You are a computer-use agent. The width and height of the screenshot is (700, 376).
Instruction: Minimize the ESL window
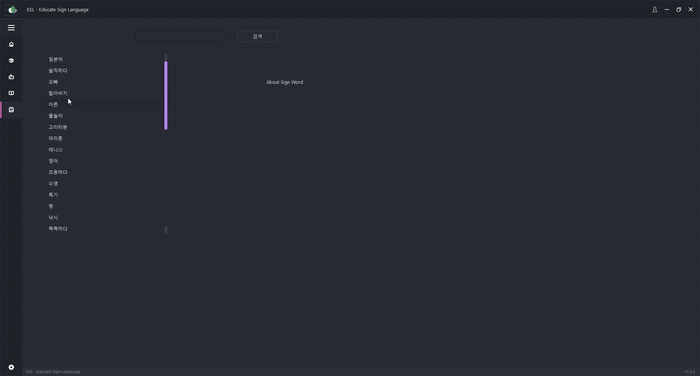pos(667,9)
